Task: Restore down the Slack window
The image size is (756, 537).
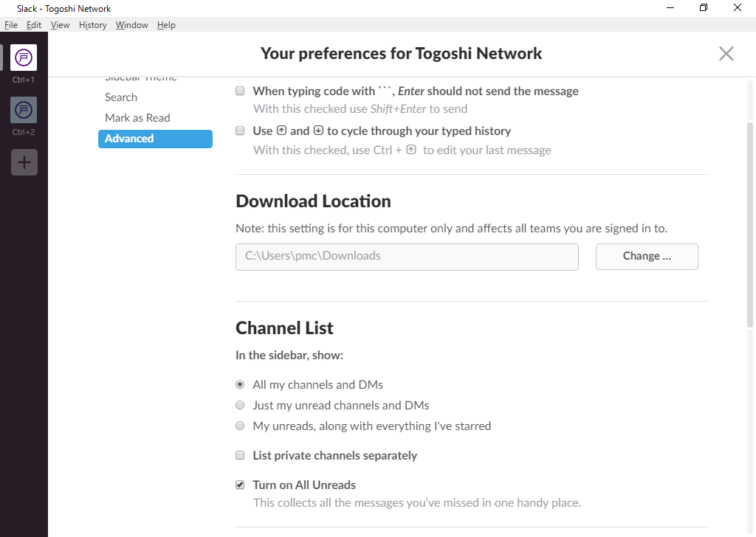Action: (704, 8)
